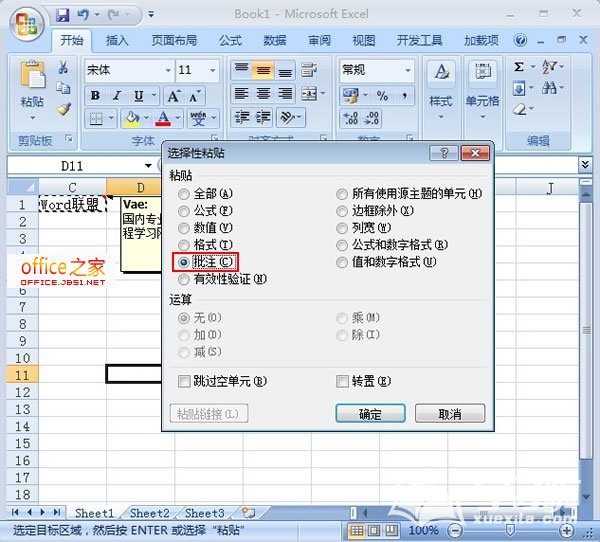Viewport: 600px width, 542px height.
Task: Apply red font color A
Action: click(x=163, y=118)
